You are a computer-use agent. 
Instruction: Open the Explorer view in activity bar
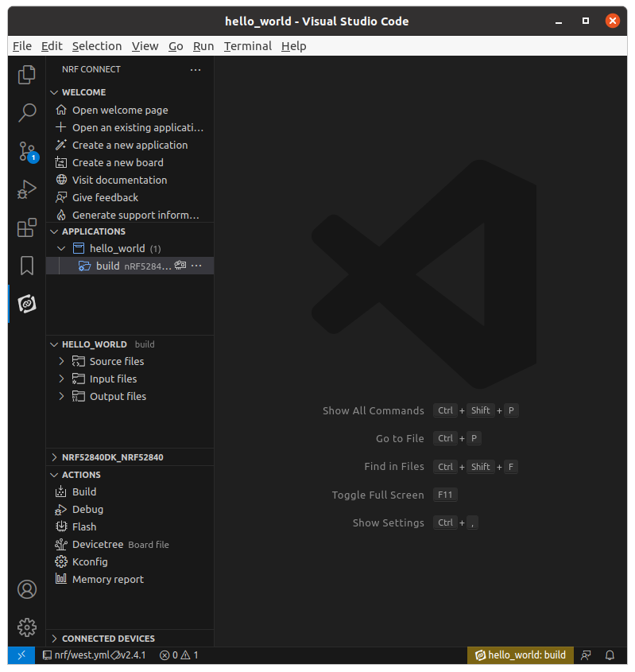(x=26, y=75)
